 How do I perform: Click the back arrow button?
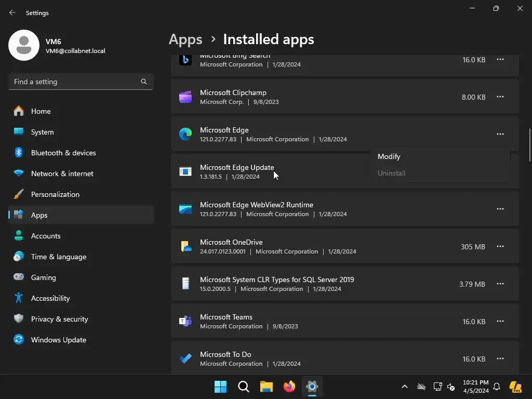(x=12, y=12)
